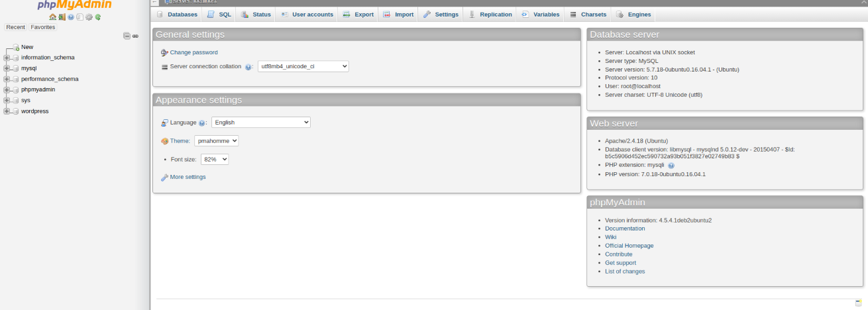Open the Status tab

(x=255, y=15)
